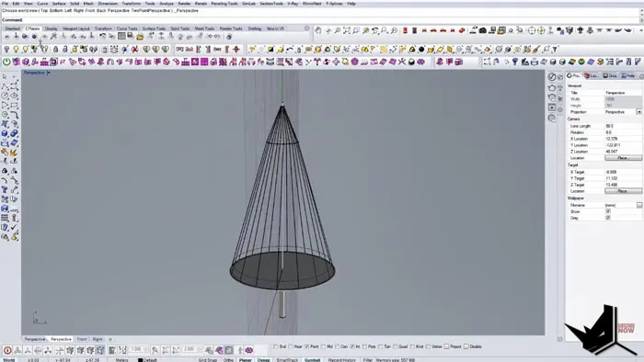Toggle Grid Snap in status bar

point(208,360)
